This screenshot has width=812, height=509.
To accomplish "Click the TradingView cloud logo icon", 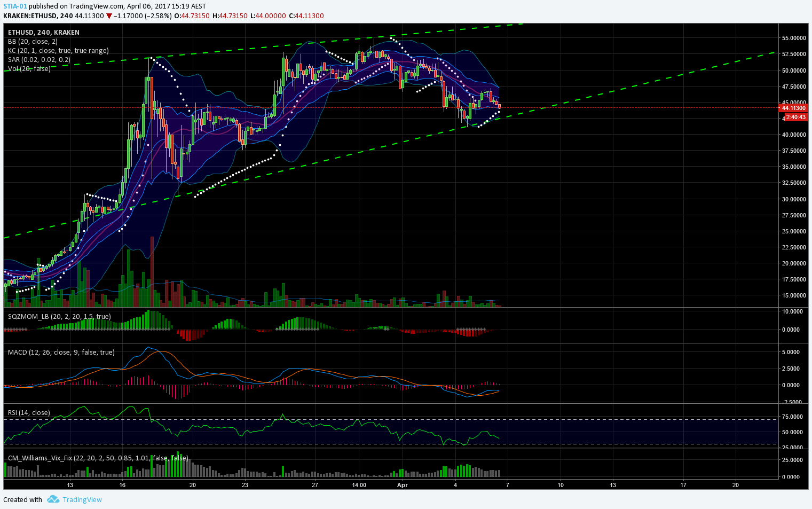I will click(x=53, y=499).
